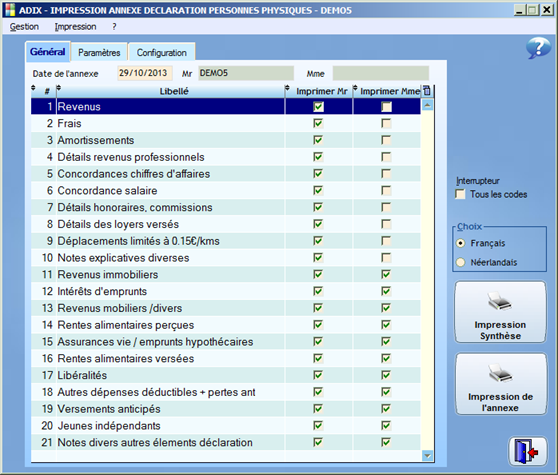Toggle Imprimer Mr for Frais
Screen dimensions: 558x475
318,123
